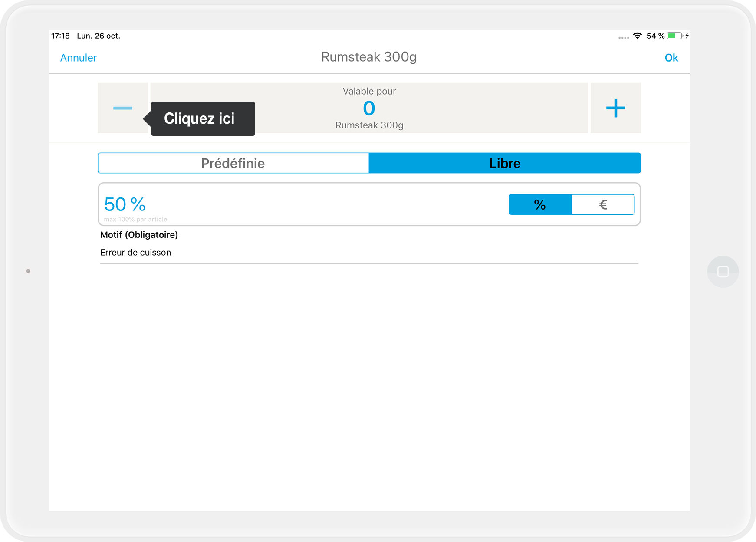
Task: Choose the euro discount type
Action: [x=603, y=204]
